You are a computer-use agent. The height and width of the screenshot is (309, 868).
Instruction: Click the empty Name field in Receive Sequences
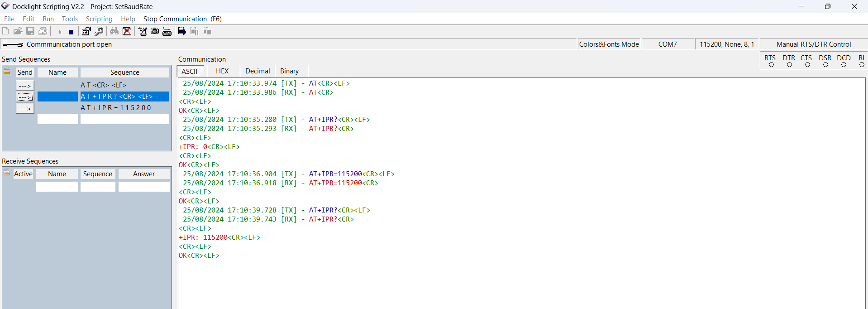(x=57, y=187)
